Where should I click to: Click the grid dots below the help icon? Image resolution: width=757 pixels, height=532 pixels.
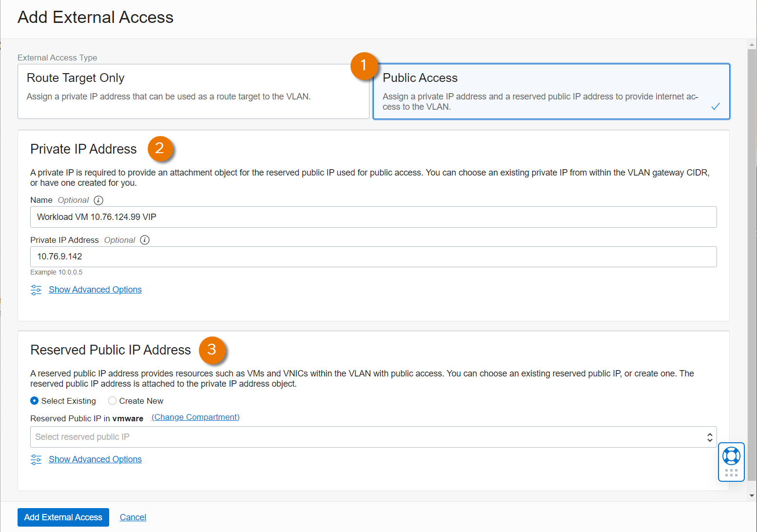(731, 473)
